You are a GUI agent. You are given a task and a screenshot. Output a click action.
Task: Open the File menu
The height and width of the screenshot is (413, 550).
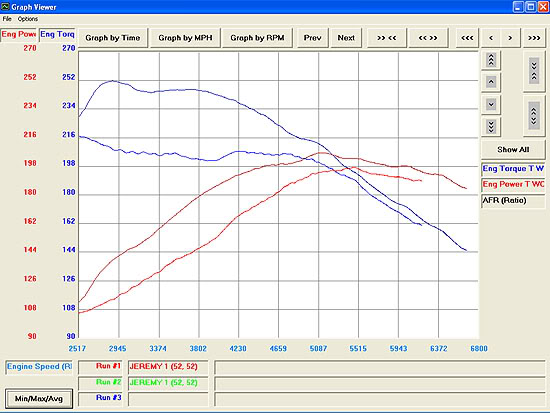pos(7,19)
